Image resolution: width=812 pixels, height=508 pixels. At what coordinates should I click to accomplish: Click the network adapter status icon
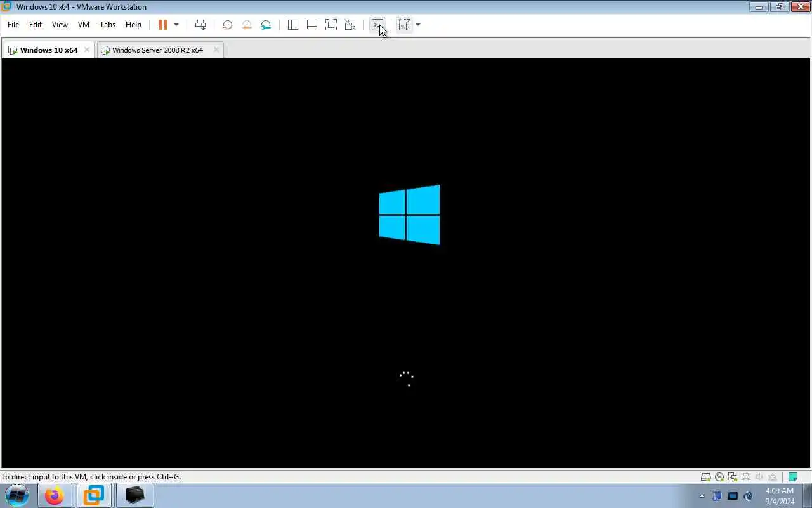click(x=733, y=477)
